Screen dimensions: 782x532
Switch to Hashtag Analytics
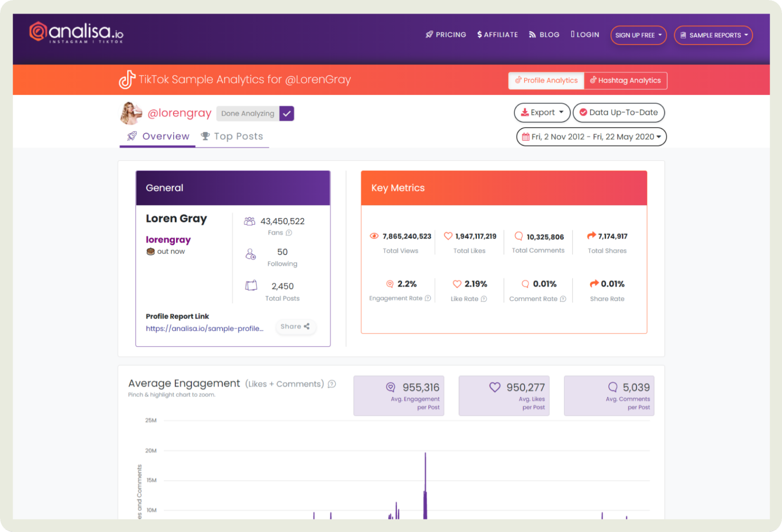(x=625, y=81)
